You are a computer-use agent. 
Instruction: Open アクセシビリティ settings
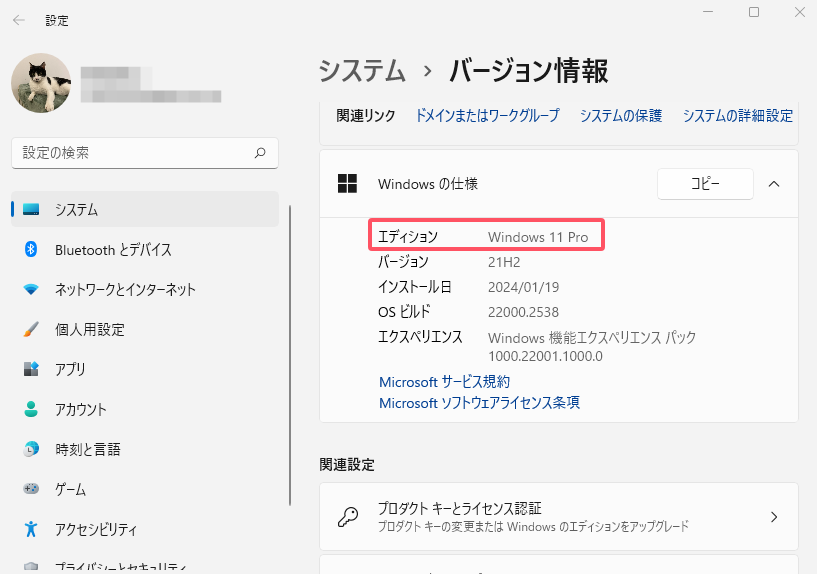pyautogui.click(x=145, y=529)
